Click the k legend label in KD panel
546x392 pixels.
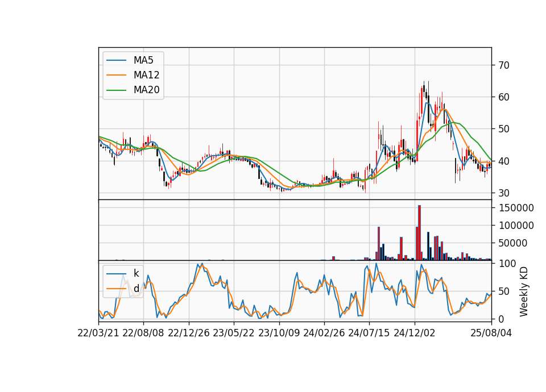click(136, 273)
